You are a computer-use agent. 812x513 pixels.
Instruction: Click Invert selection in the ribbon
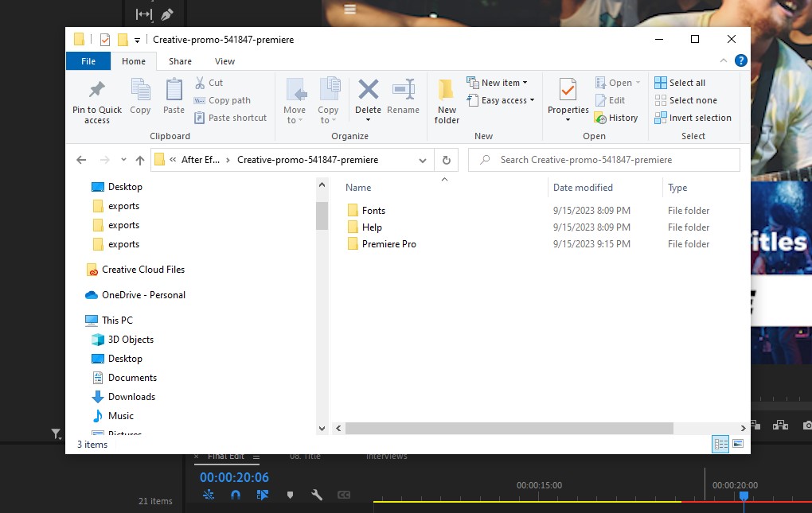tap(693, 118)
